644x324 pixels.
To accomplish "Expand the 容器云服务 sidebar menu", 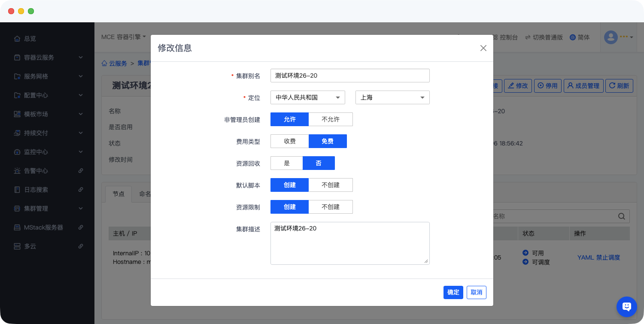I will (47, 58).
